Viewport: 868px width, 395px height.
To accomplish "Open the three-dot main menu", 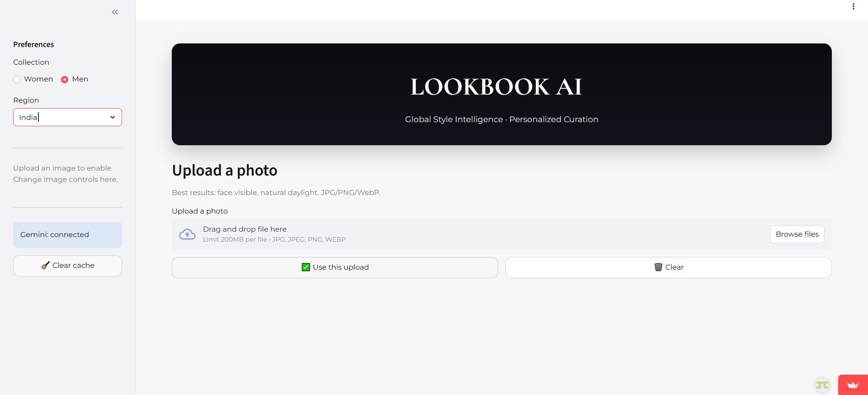I will (x=853, y=6).
